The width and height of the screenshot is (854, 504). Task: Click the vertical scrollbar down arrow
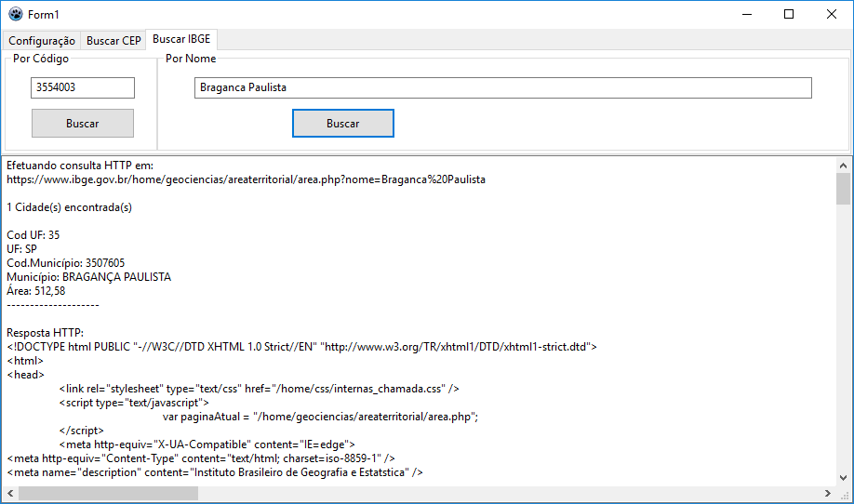(843, 478)
